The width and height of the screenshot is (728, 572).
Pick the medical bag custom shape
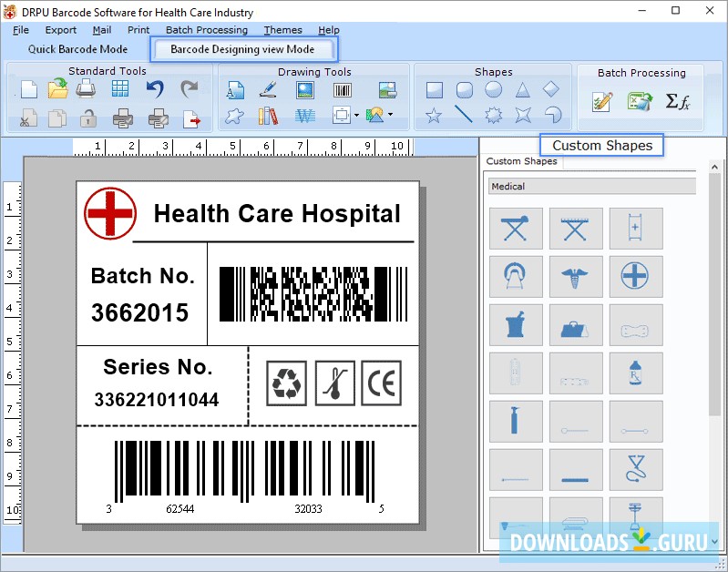coord(576,325)
